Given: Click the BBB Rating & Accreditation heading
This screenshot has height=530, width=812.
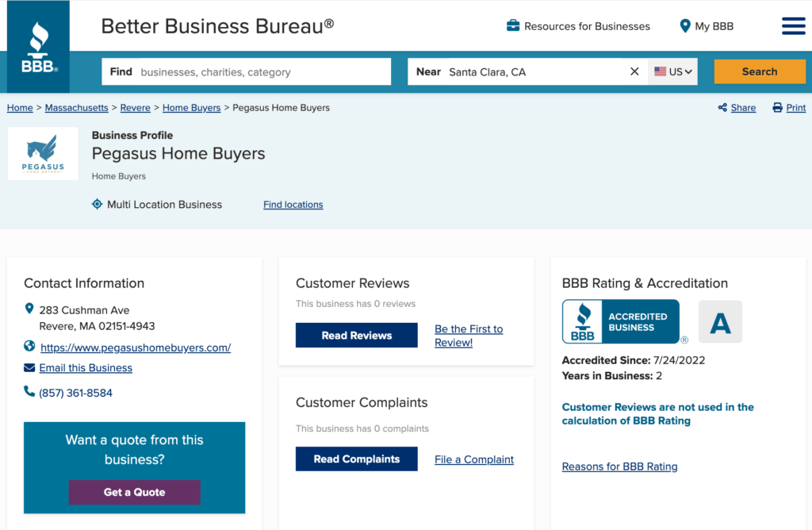Looking at the screenshot, I should (x=645, y=283).
